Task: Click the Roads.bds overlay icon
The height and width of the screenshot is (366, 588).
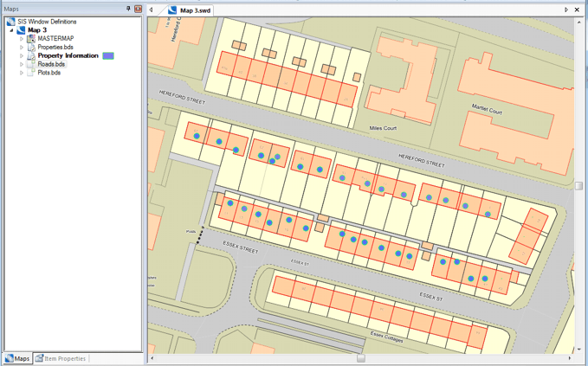Action: [31, 65]
